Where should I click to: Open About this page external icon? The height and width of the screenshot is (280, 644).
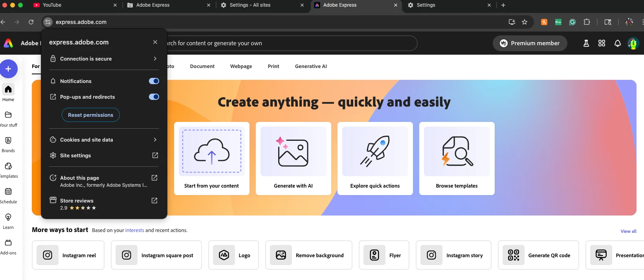[154, 178]
